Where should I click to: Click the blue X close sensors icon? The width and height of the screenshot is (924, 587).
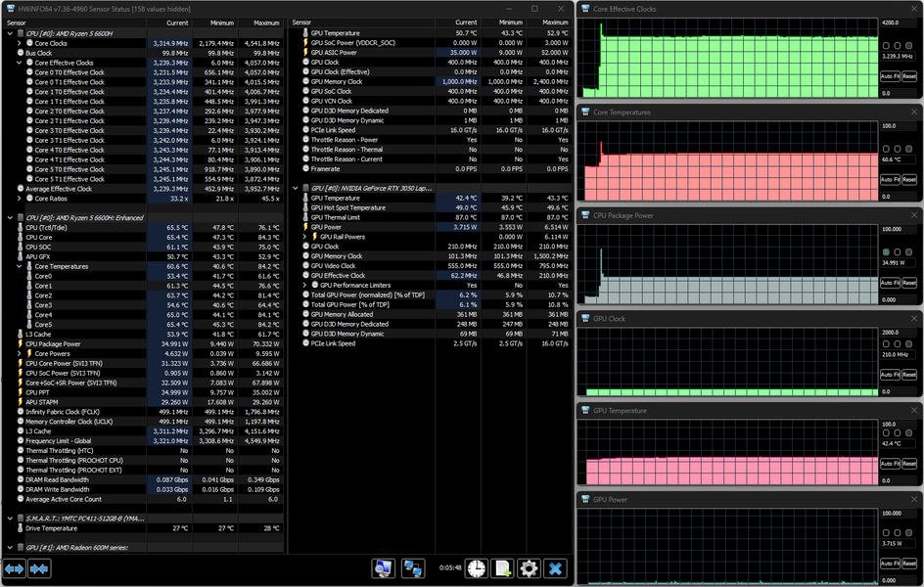coord(555,568)
